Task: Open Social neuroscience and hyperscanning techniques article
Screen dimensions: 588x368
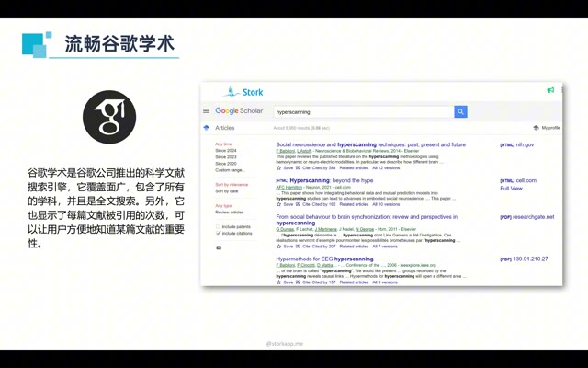Action: pos(370,144)
